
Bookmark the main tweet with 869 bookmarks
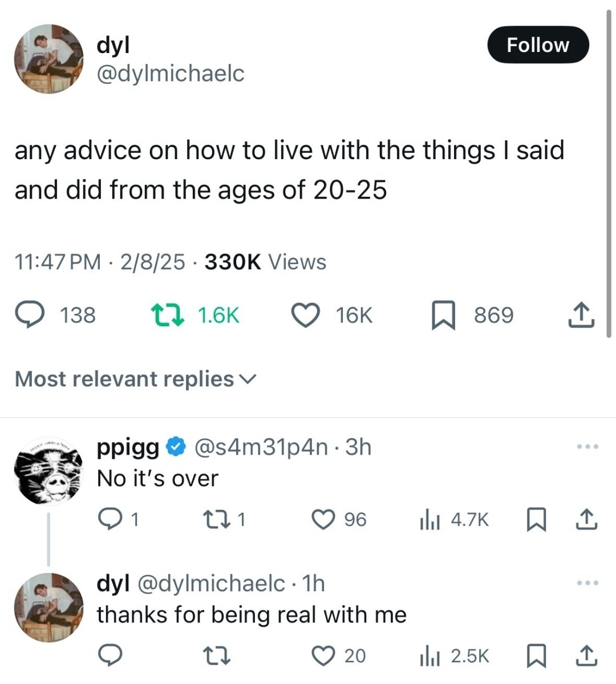[x=443, y=315]
